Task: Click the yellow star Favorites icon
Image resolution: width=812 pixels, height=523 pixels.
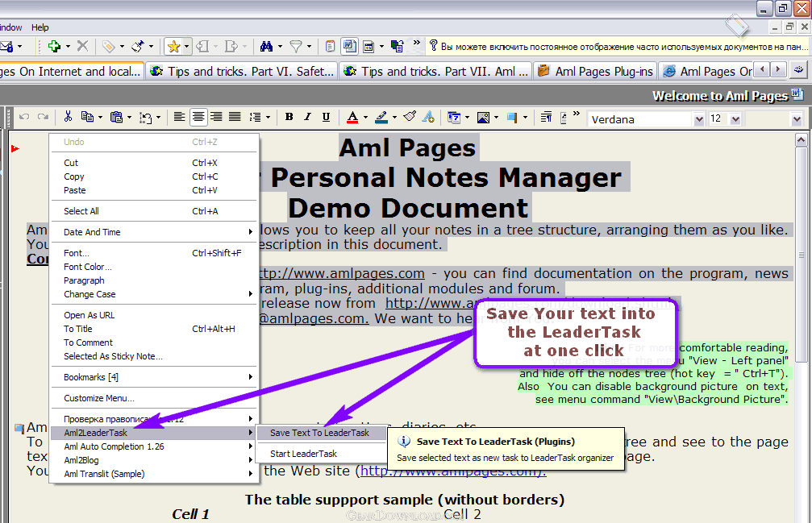Action: (173, 47)
